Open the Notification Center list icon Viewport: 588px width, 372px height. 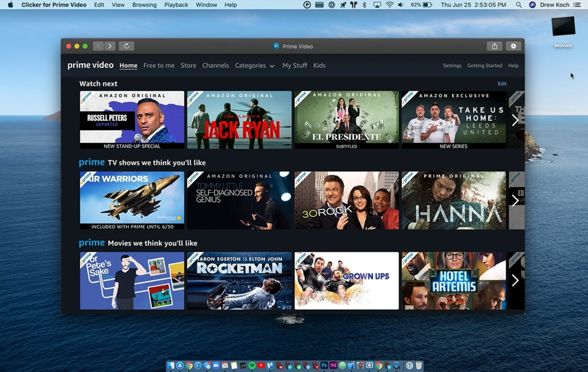(577, 4)
